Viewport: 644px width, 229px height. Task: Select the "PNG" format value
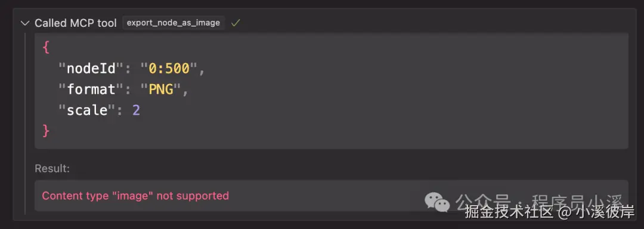[160, 89]
